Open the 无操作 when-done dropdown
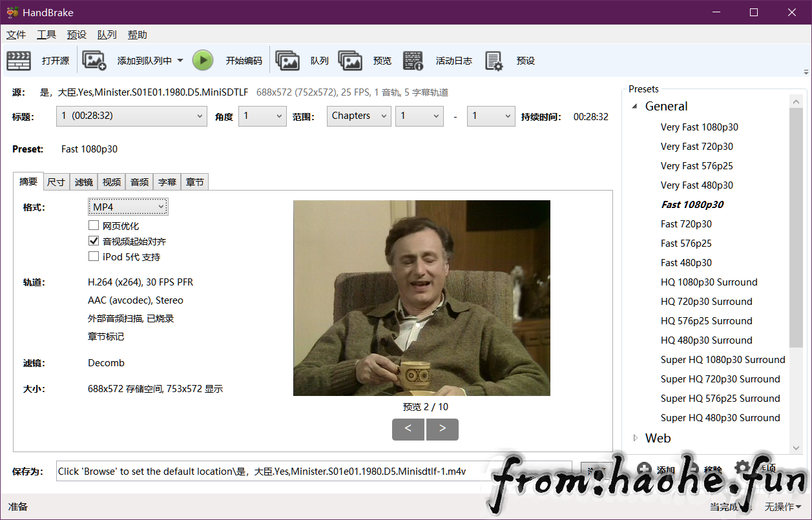Viewport: 812px width, 520px height. coord(784,507)
